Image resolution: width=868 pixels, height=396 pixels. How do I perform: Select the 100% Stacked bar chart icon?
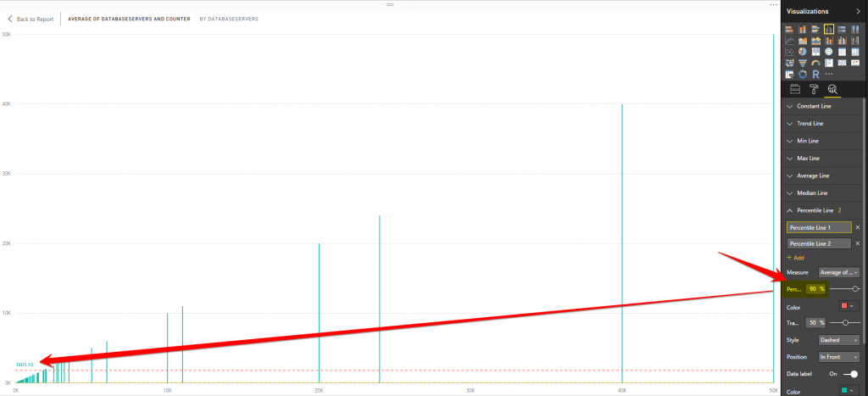coord(842,30)
